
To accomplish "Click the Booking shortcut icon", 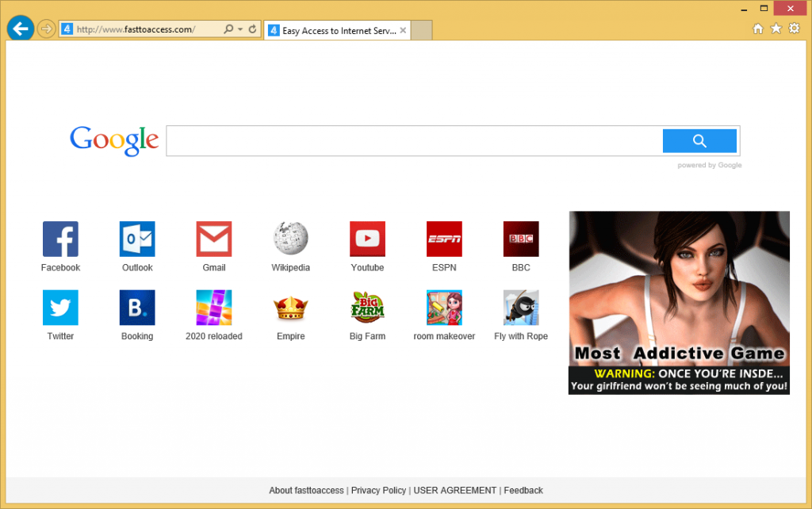I will 137,308.
